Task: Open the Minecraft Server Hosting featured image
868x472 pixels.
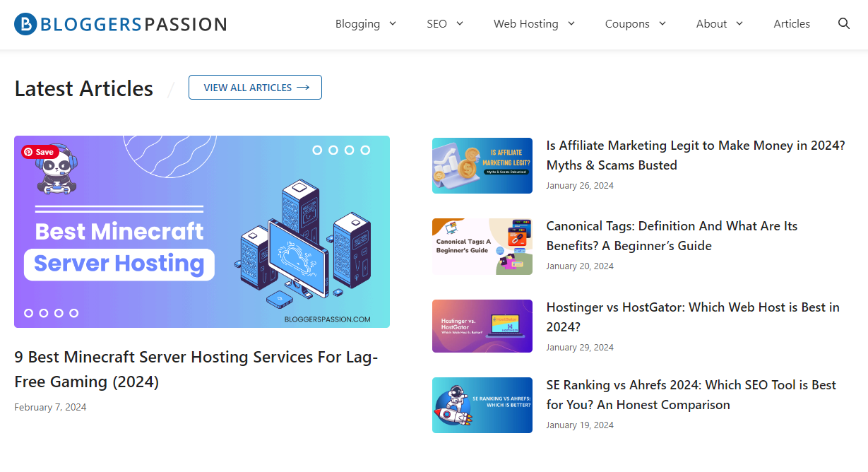Action: tap(201, 232)
